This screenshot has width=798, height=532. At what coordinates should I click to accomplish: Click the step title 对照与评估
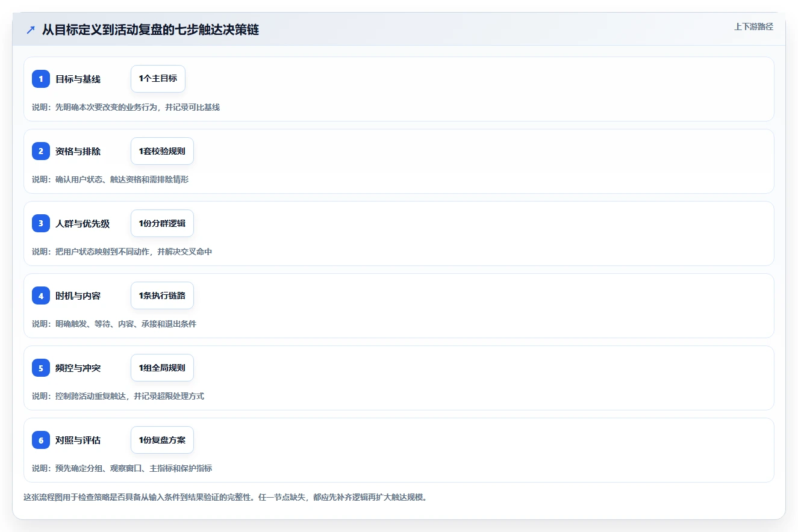[78, 440]
